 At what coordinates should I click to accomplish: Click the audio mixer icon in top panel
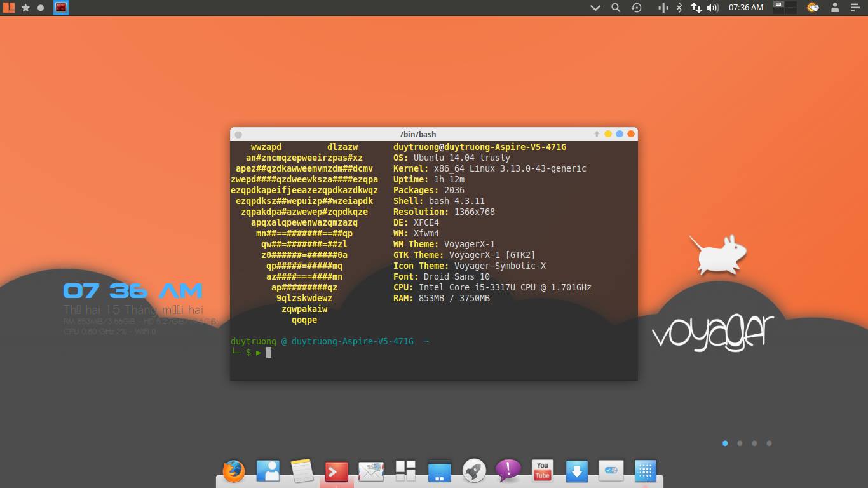click(663, 8)
